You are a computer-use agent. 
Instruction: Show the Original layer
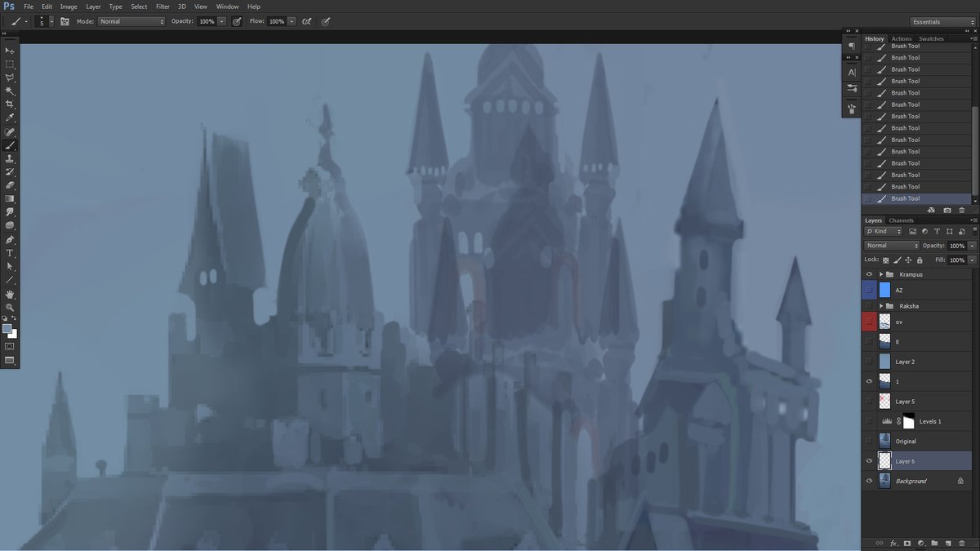coord(869,441)
